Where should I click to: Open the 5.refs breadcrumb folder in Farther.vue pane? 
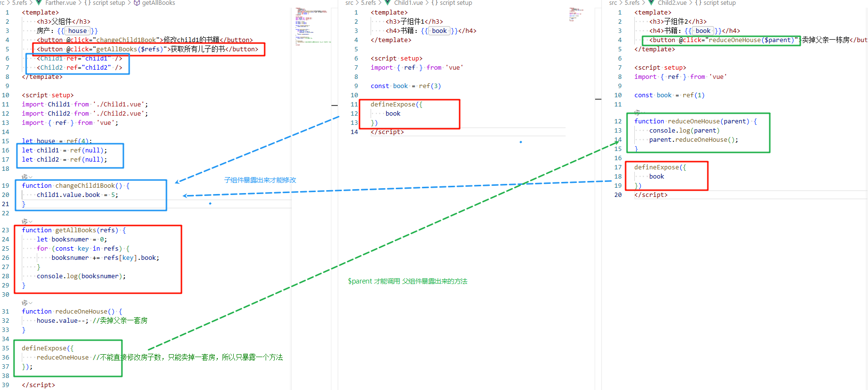[20, 2]
